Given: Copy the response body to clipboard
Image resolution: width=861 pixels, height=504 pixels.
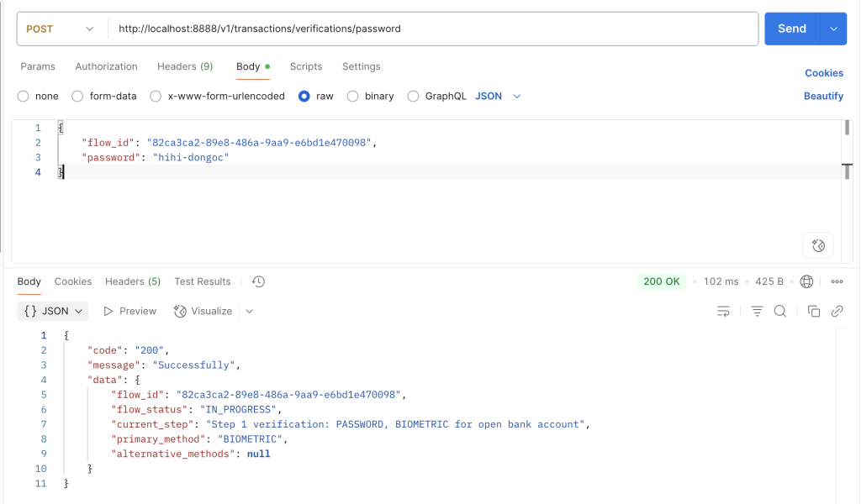Looking at the screenshot, I should 814,312.
